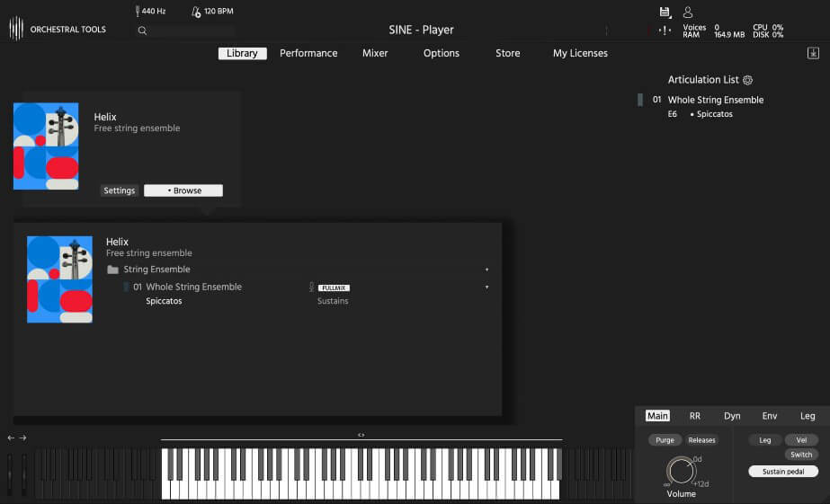Click the search magnifier icon
This screenshot has width=830, height=504.
point(142,31)
